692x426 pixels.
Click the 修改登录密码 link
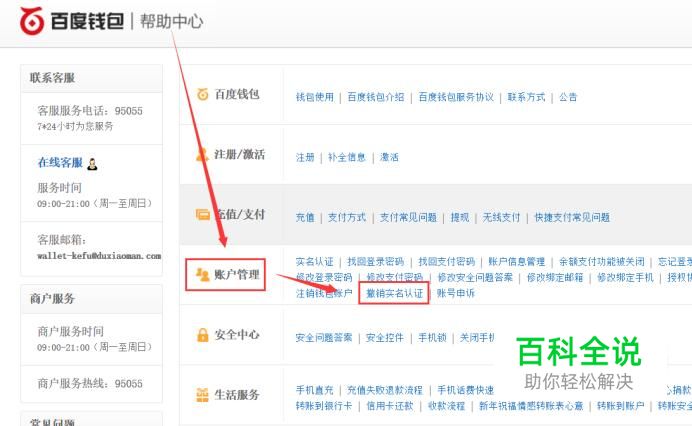324,277
